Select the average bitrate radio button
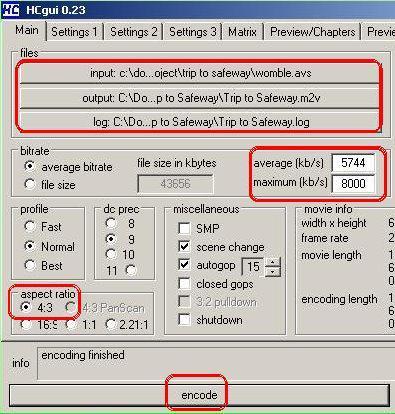The image size is (395, 414). tap(30, 166)
